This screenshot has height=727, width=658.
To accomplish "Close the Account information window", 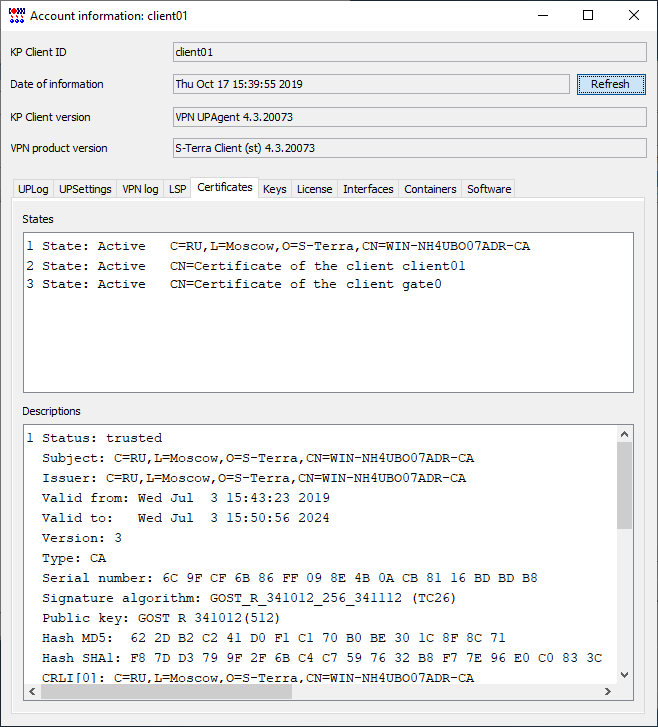I will (634, 15).
